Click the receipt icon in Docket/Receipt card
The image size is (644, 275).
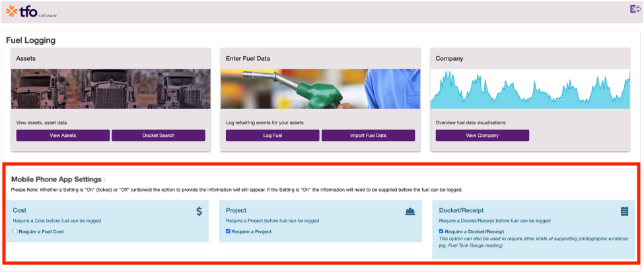625,212
